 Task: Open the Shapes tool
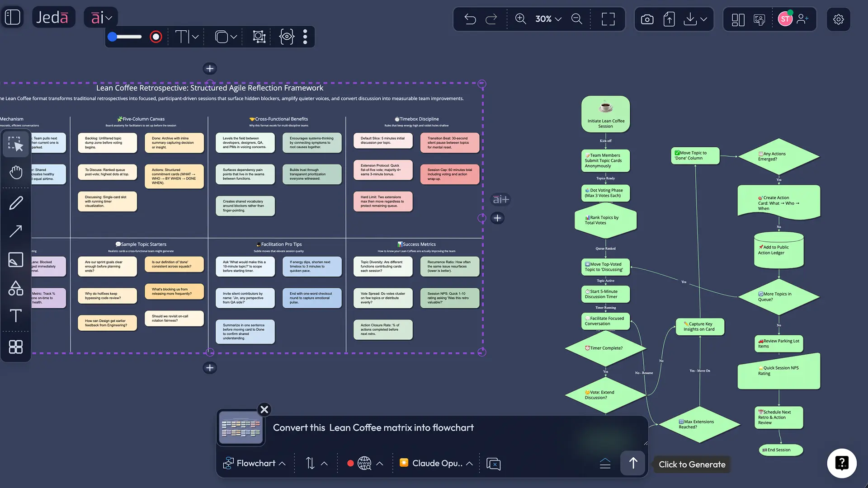(x=16, y=288)
